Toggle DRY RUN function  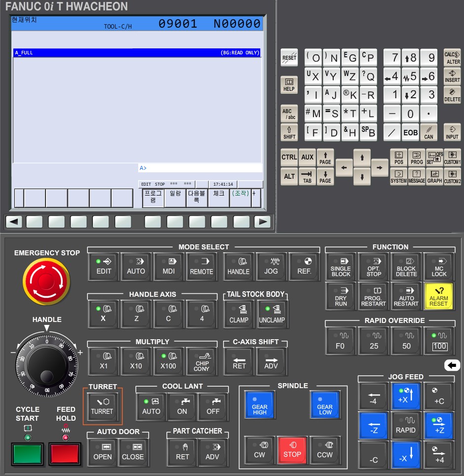pos(341,296)
